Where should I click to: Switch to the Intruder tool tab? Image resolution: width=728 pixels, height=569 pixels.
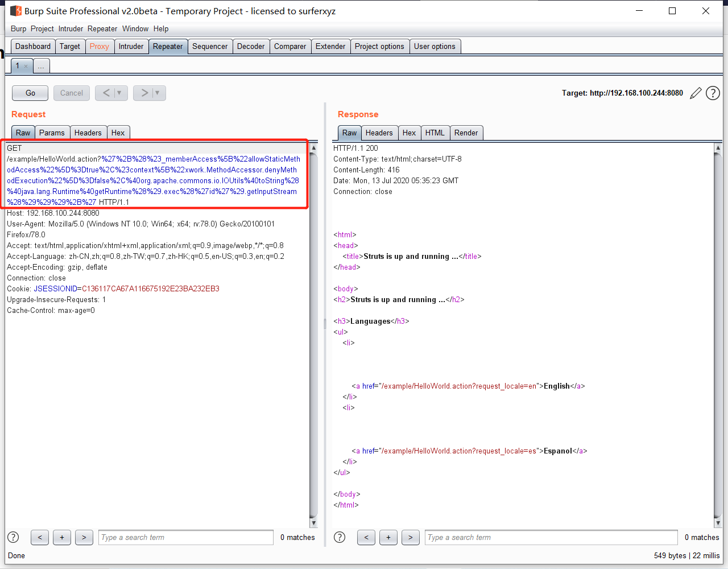coord(131,46)
